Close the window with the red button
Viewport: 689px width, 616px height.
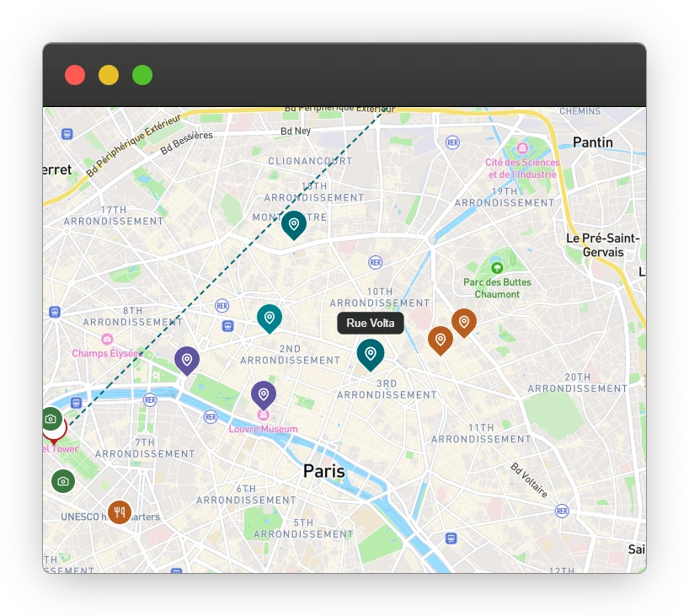click(x=75, y=75)
